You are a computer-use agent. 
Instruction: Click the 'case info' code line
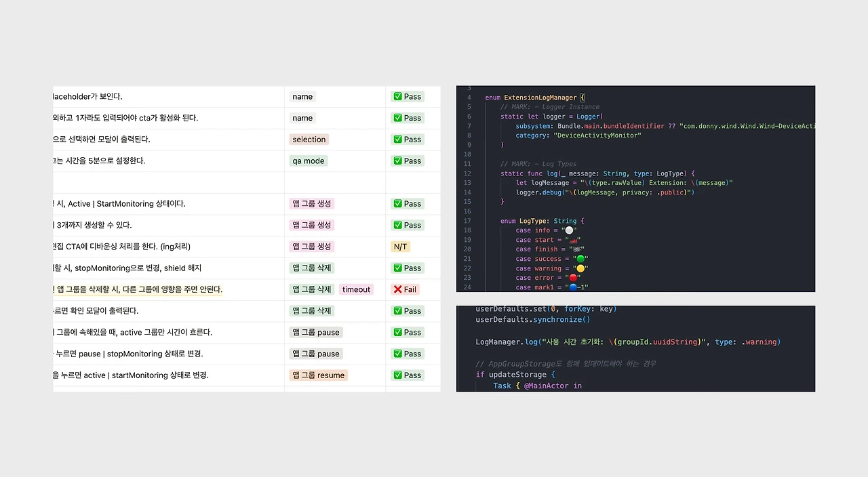(546, 230)
